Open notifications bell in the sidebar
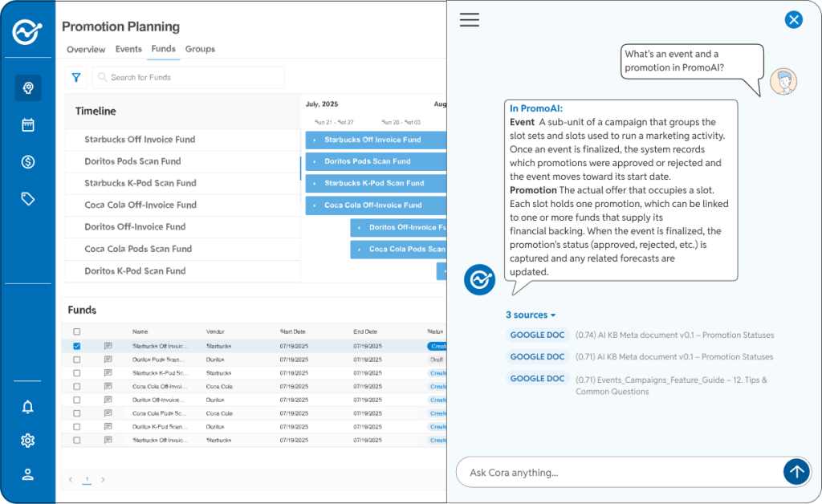The height and width of the screenshot is (504, 822). point(28,407)
